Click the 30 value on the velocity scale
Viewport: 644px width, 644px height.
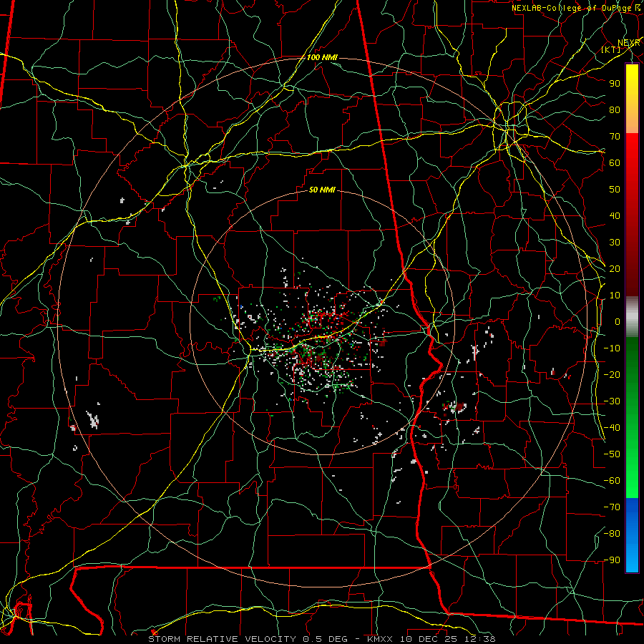point(615,243)
